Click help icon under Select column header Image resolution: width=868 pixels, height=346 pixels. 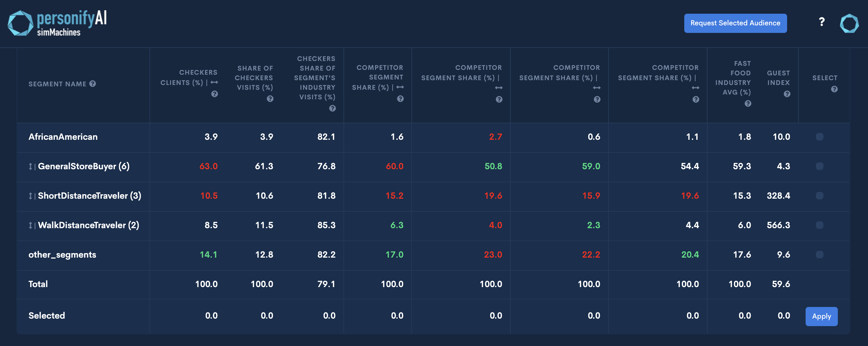[x=834, y=89]
